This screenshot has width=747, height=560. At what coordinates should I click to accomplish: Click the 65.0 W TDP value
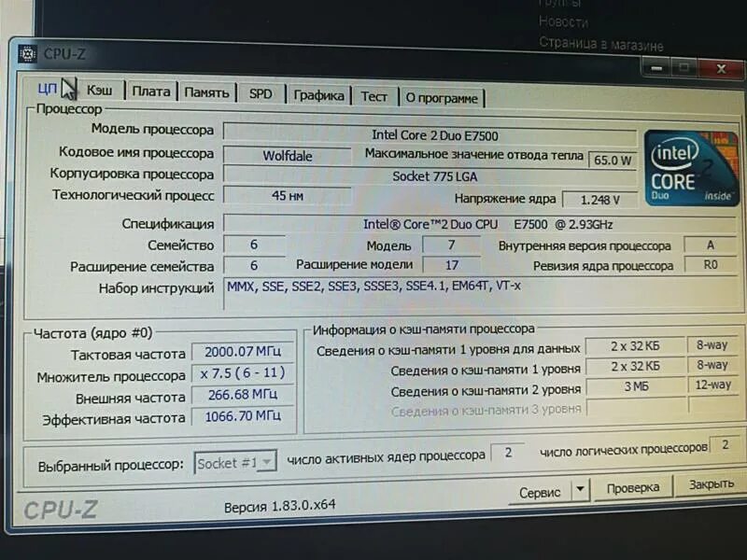pos(613,160)
